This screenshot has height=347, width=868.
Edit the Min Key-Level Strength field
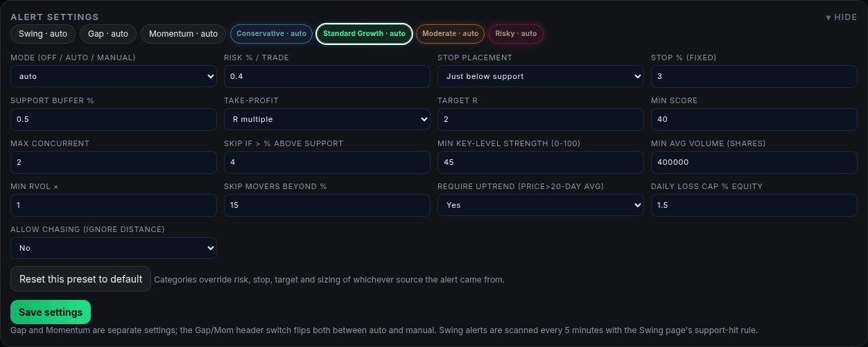click(541, 162)
